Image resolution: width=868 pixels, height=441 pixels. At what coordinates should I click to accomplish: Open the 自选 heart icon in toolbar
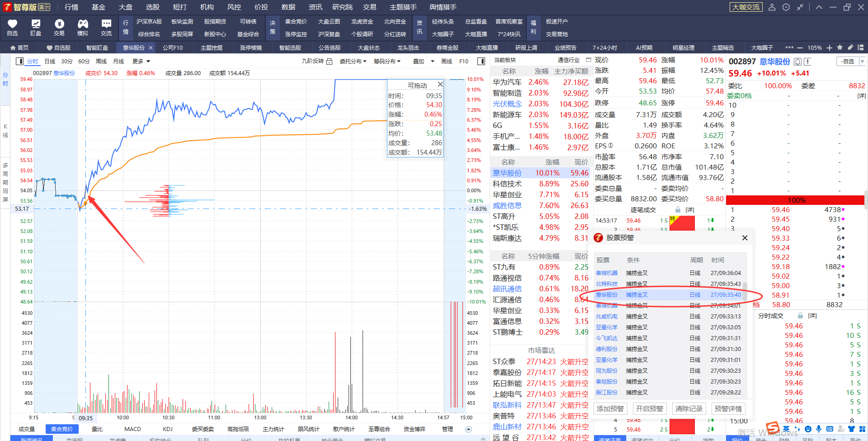(x=12, y=24)
